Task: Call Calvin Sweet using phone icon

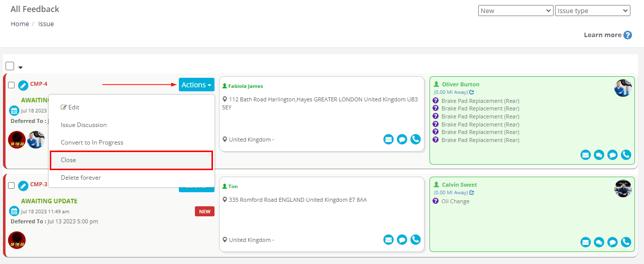Action: [626, 242]
